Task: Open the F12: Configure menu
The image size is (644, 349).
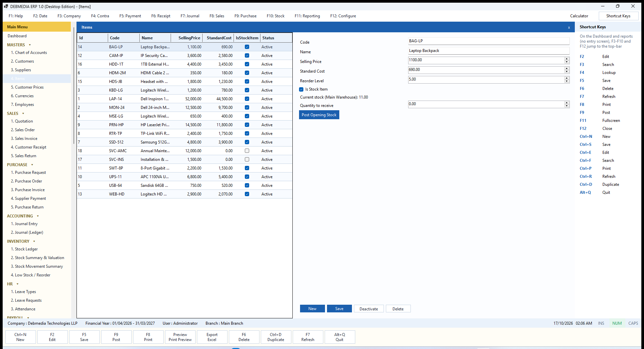Action: point(343,16)
